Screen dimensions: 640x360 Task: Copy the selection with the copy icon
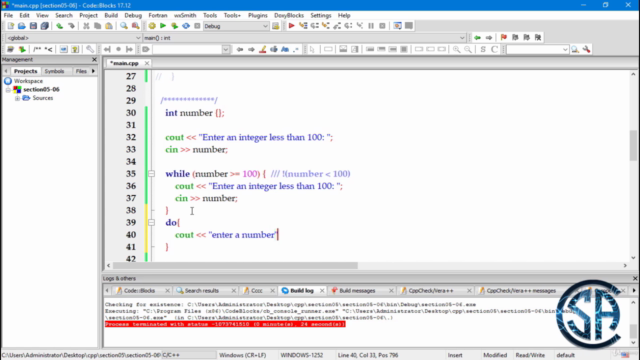coord(98,26)
